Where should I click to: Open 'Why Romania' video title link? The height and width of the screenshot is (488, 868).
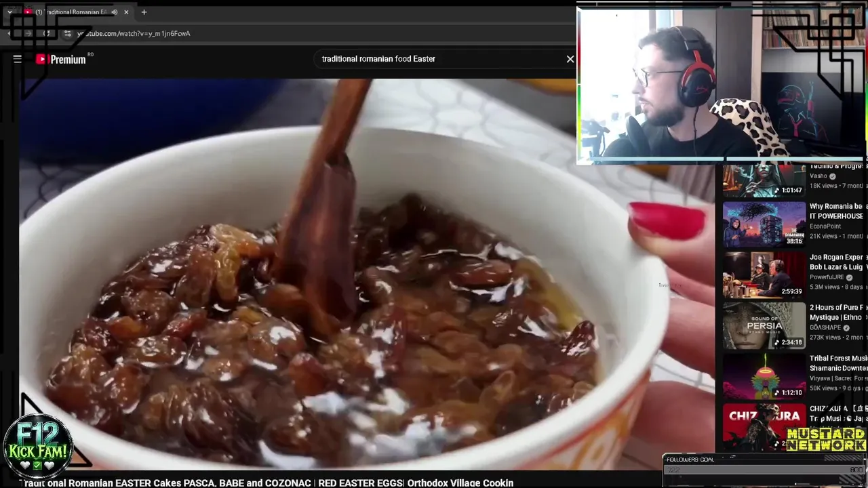(838, 211)
